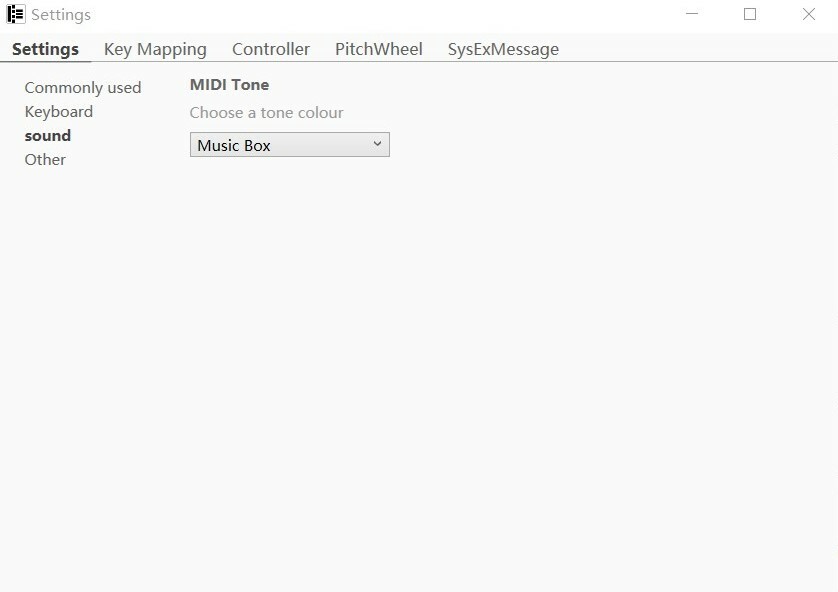The height and width of the screenshot is (592, 838).
Task: Click the MIDI Tone heading
Action: tap(229, 85)
